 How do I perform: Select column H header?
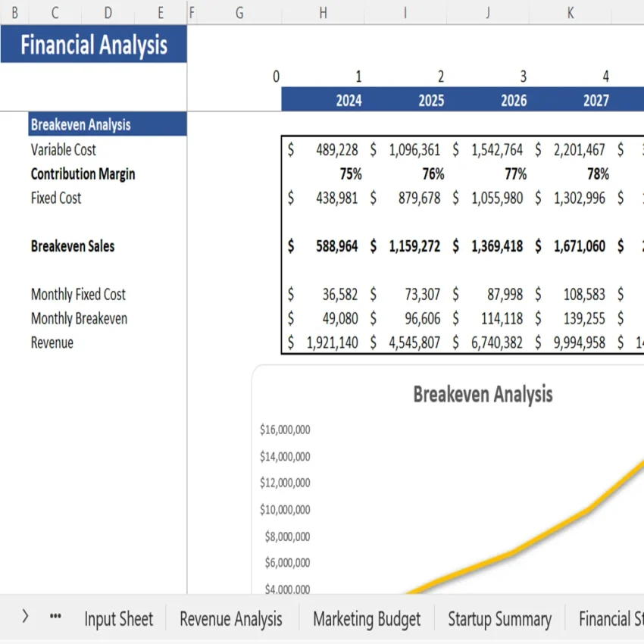323,13
